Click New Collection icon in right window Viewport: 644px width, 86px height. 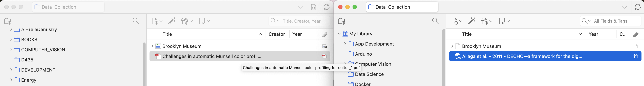pos(342,21)
